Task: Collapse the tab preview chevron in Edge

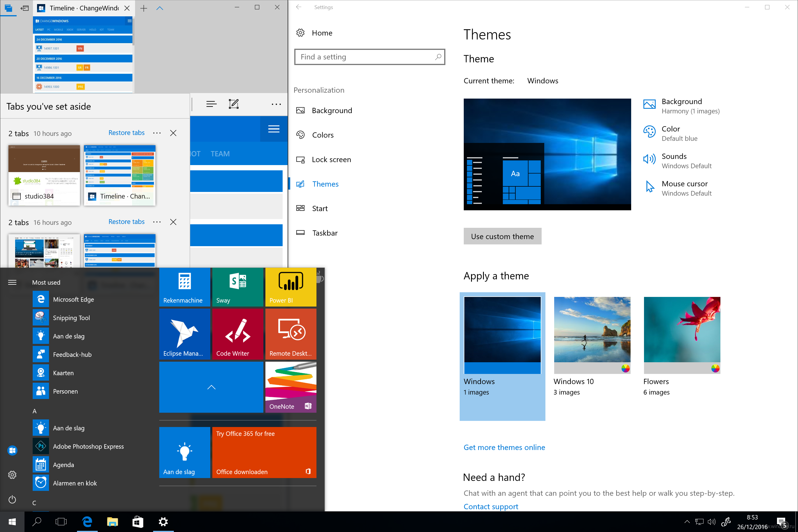Action: (160, 8)
